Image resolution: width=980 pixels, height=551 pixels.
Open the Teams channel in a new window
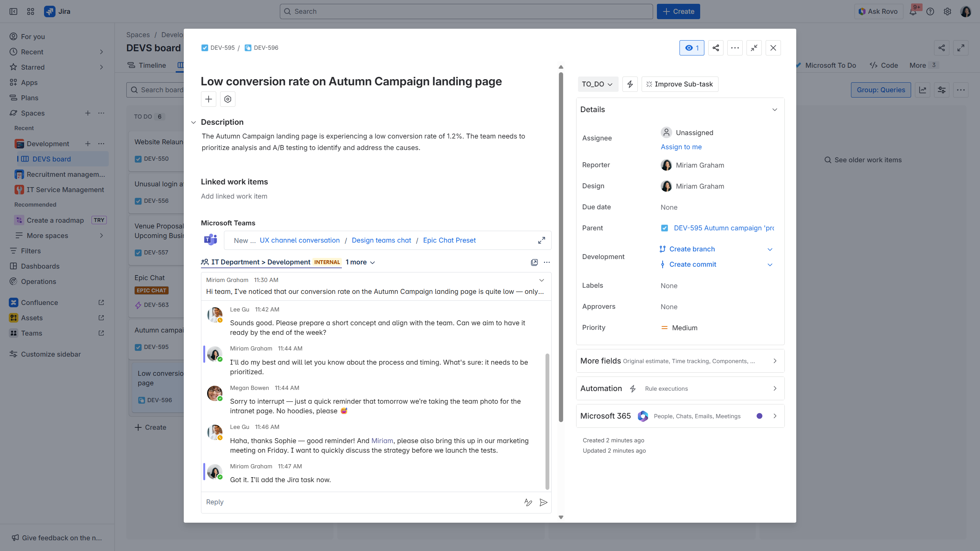click(x=534, y=262)
